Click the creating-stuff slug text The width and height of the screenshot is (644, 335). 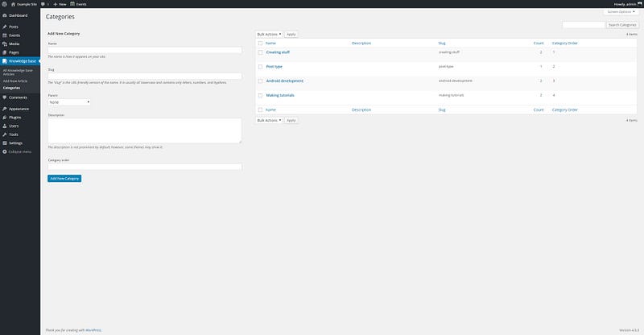tap(449, 52)
